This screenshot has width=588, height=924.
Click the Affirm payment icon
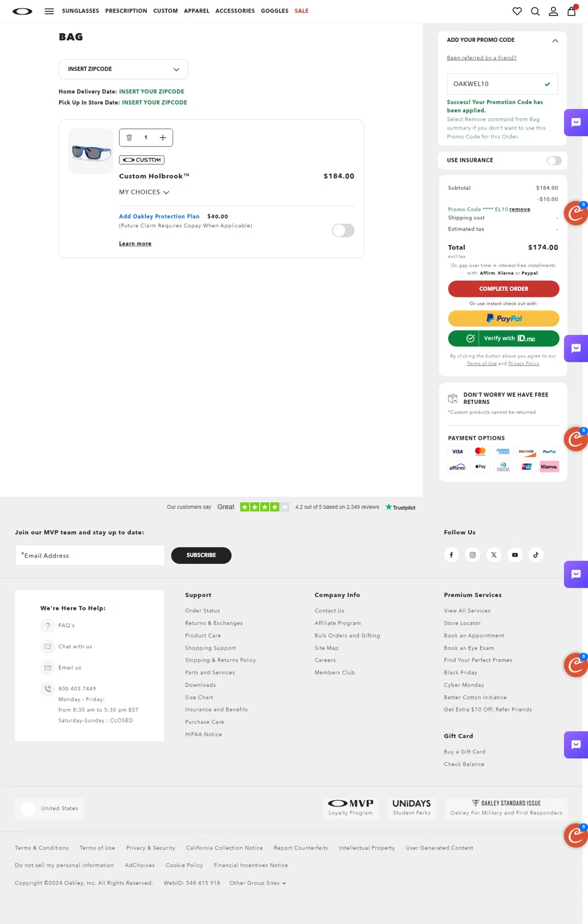pos(457,467)
